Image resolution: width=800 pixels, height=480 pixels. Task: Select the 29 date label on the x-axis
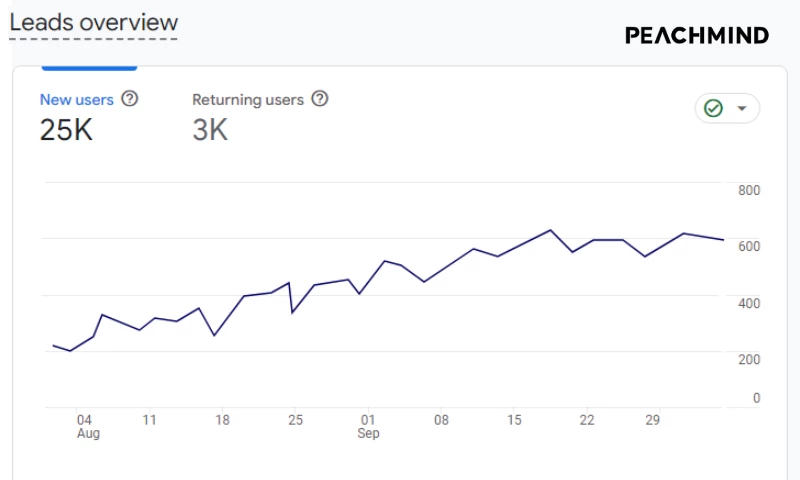652,420
